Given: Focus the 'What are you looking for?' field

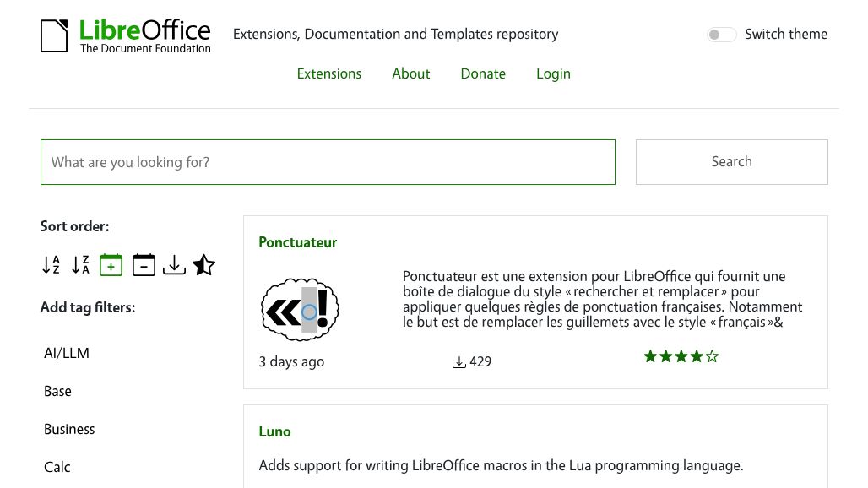Looking at the screenshot, I should point(328,162).
